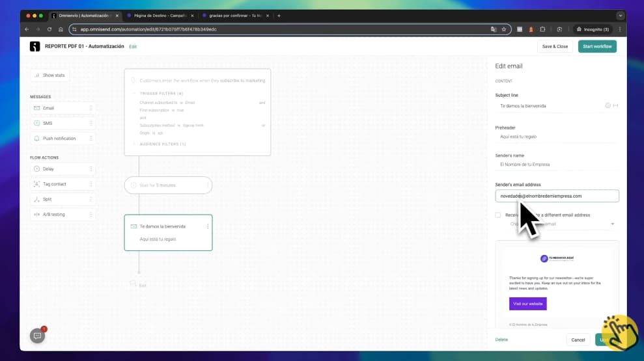This screenshot has height=361, width=644.
Task: Click Visit our website button in preview
Action: 528,304
